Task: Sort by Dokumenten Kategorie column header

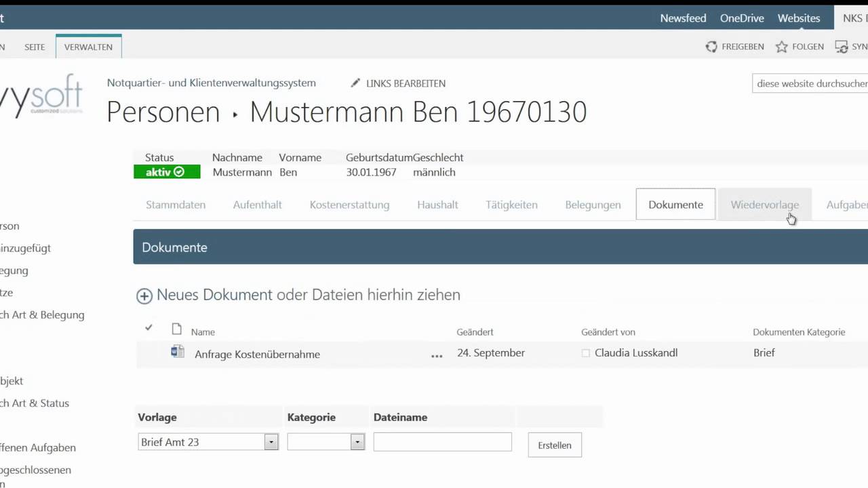Action: [799, 332]
